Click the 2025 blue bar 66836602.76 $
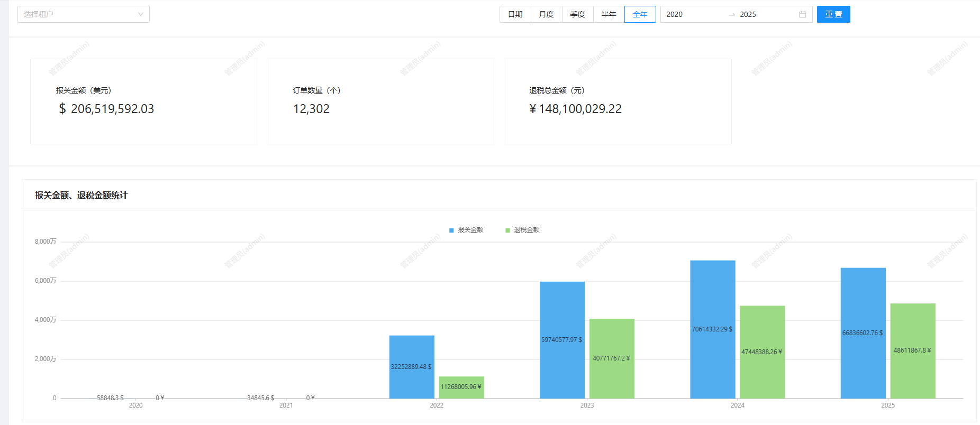Screen dimensions: 980x425 (863, 333)
